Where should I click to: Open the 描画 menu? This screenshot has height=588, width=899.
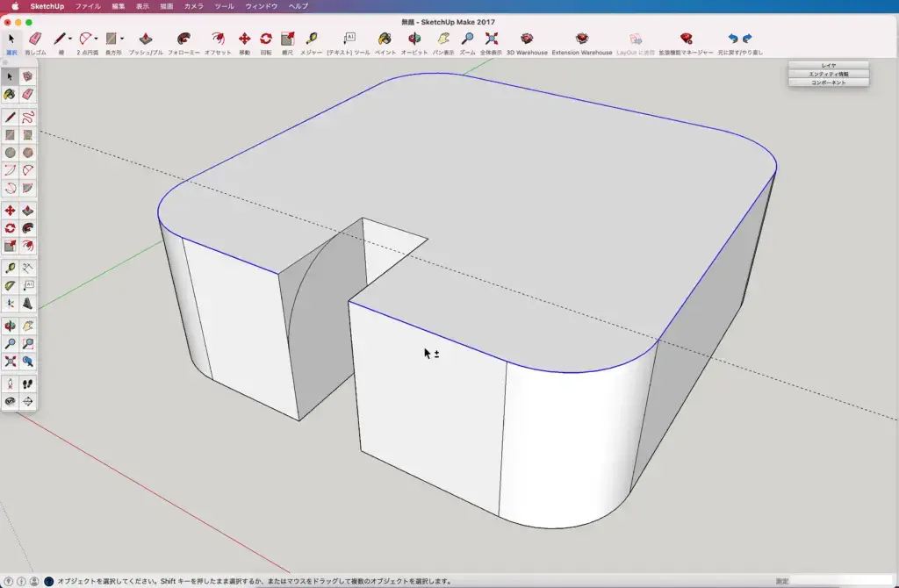(x=166, y=6)
